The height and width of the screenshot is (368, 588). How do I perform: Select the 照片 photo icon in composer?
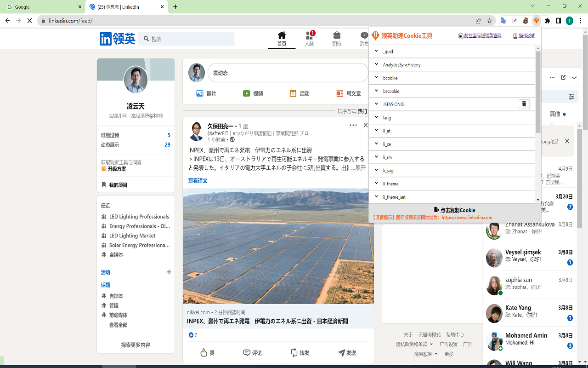click(200, 93)
